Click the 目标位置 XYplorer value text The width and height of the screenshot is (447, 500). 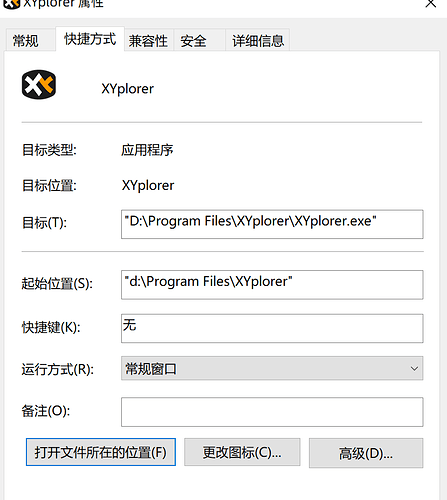pyautogui.click(x=148, y=185)
